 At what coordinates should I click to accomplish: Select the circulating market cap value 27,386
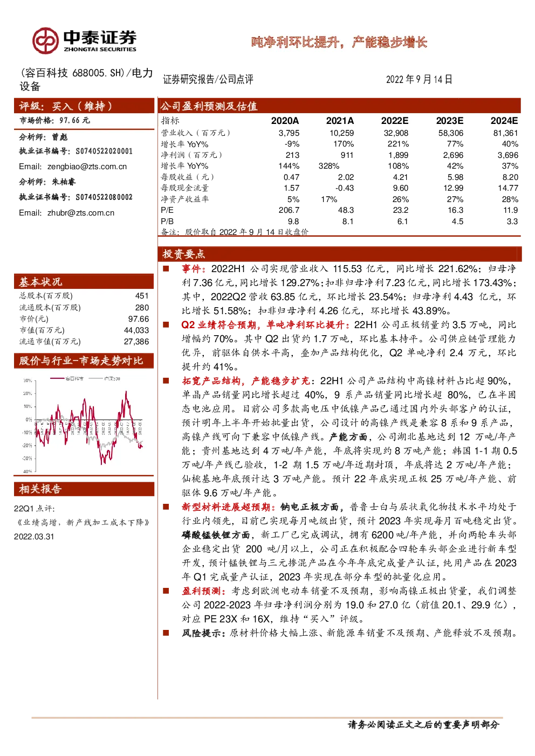pos(136,342)
